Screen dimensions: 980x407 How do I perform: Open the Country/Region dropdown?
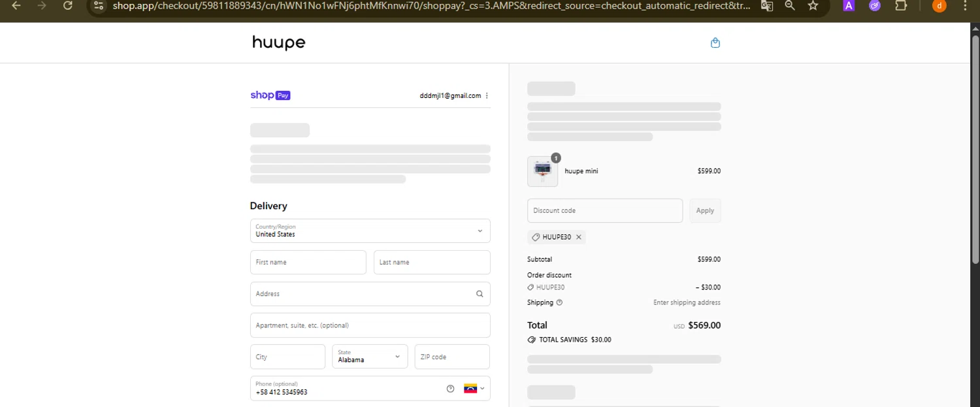coord(370,231)
